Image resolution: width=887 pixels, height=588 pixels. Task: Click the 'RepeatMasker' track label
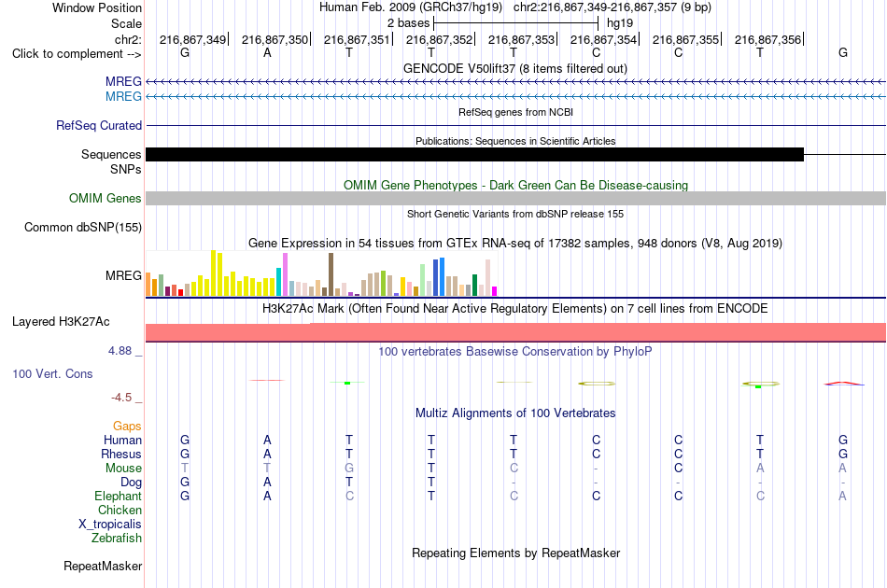pyautogui.click(x=103, y=566)
